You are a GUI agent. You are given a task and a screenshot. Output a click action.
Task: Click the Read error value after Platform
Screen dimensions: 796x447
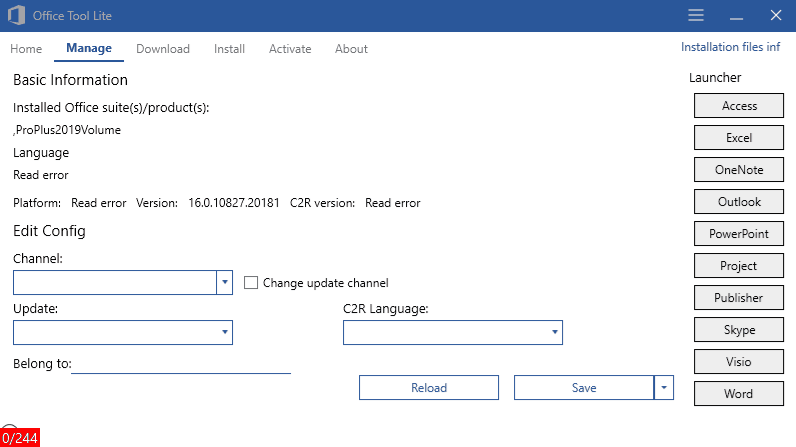click(x=98, y=203)
